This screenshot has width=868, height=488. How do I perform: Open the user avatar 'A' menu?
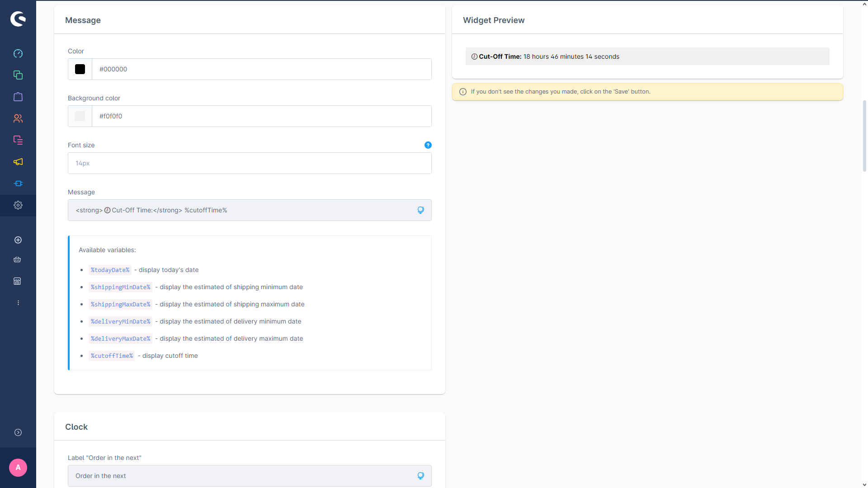click(x=18, y=468)
